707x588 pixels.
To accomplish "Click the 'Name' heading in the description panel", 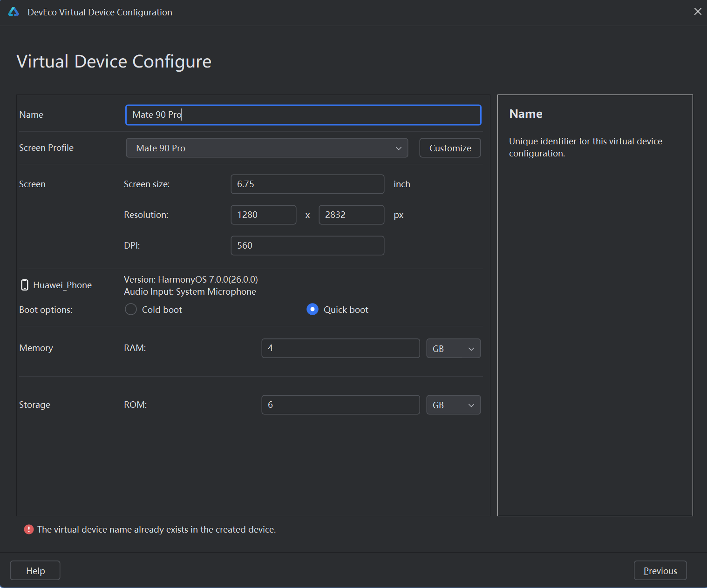I will click(x=526, y=114).
